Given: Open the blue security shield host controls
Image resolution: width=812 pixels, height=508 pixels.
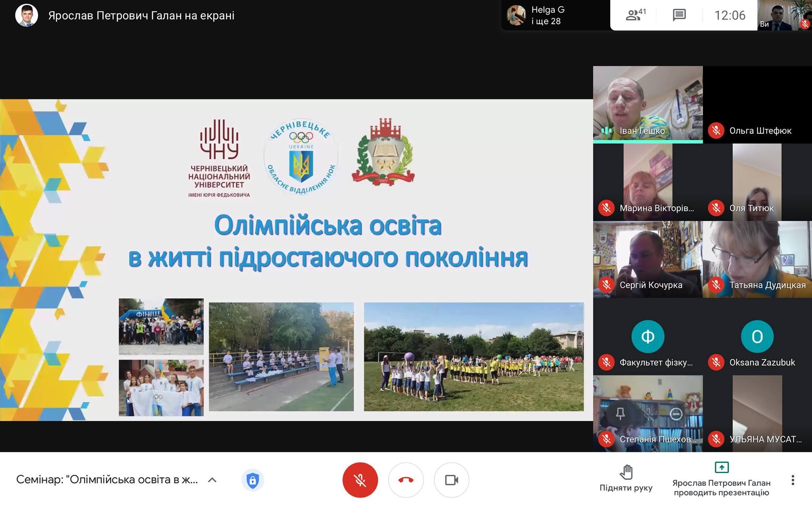Looking at the screenshot, I should (253, 480).
